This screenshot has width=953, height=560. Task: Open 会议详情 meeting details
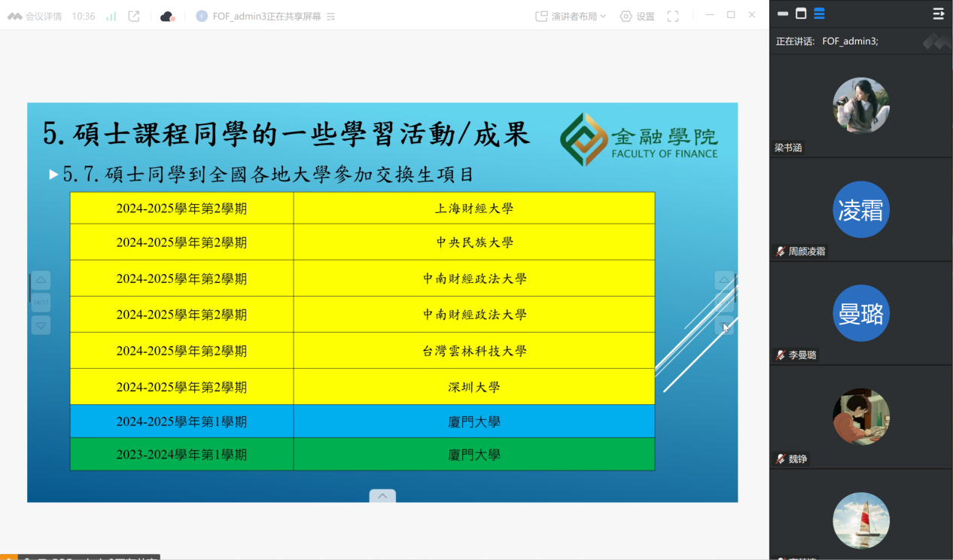click(x=36, y=16)
